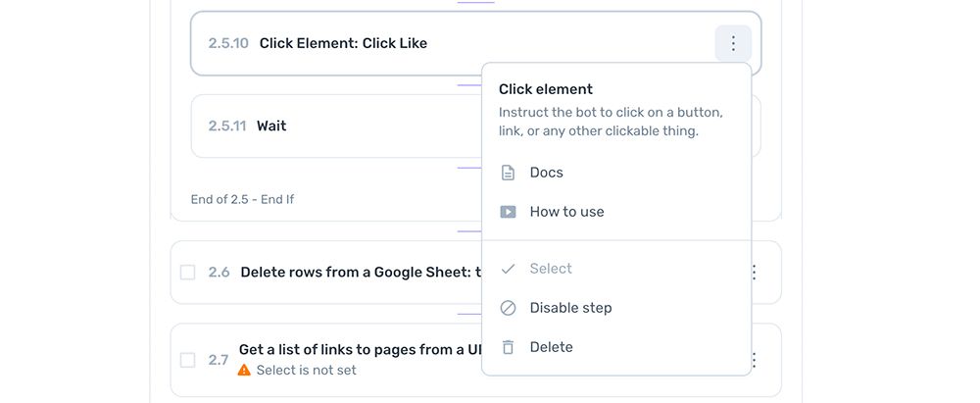
Task: Click the Docs document icon
Action: pyautogui.click(x=508, y=173)
